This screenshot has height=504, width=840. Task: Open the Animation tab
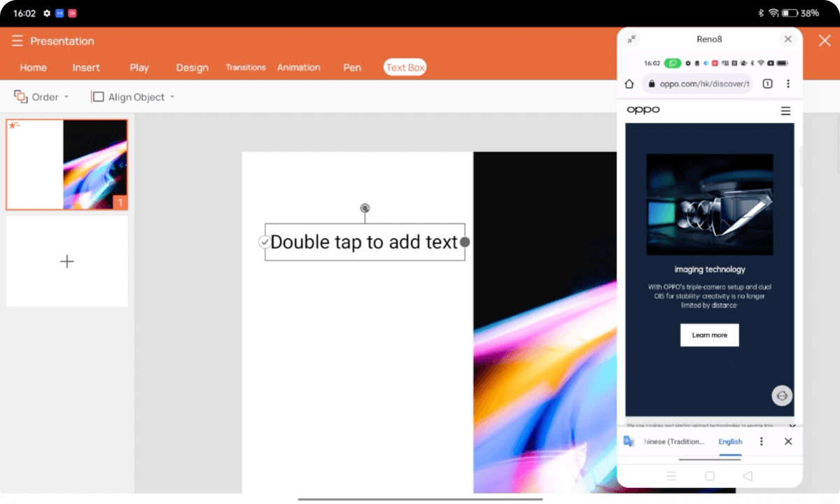pos(299,67)
